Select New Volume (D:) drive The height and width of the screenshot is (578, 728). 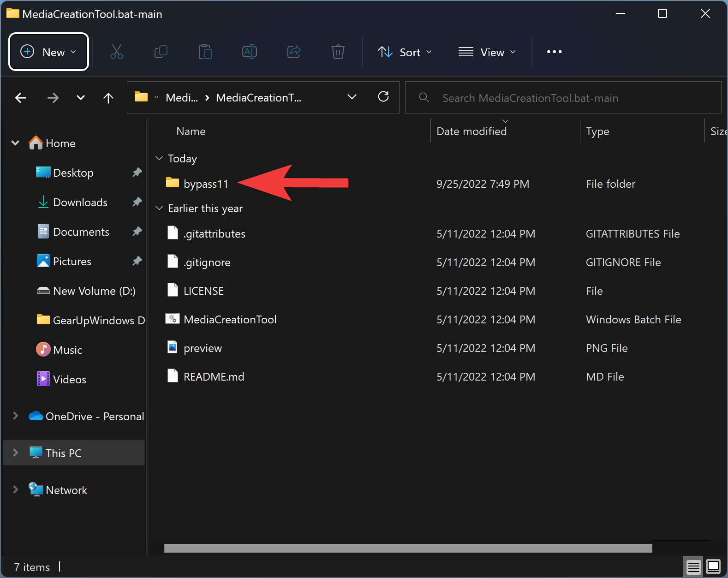click(94, 291)
